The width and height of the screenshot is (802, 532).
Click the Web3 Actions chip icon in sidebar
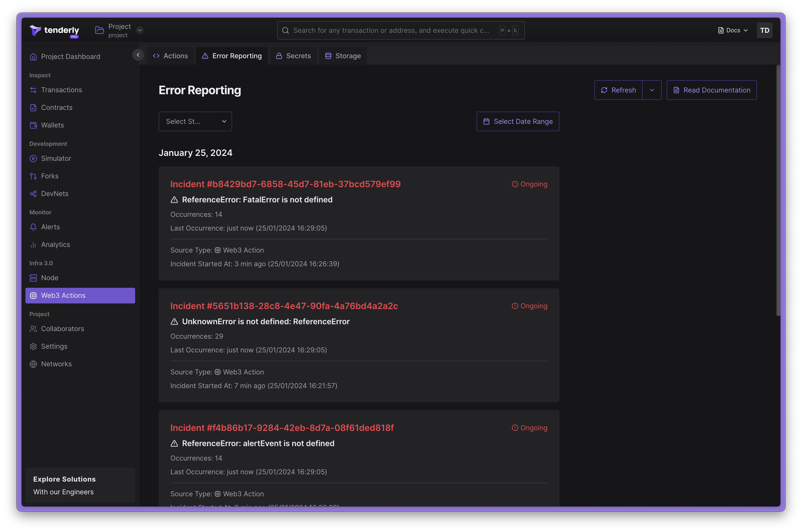point(33,296)
